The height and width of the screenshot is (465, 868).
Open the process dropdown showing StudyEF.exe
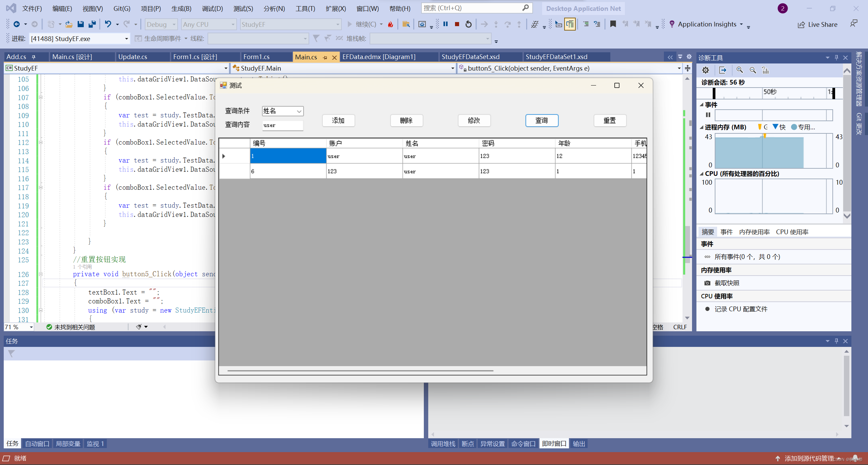(126, 39)
